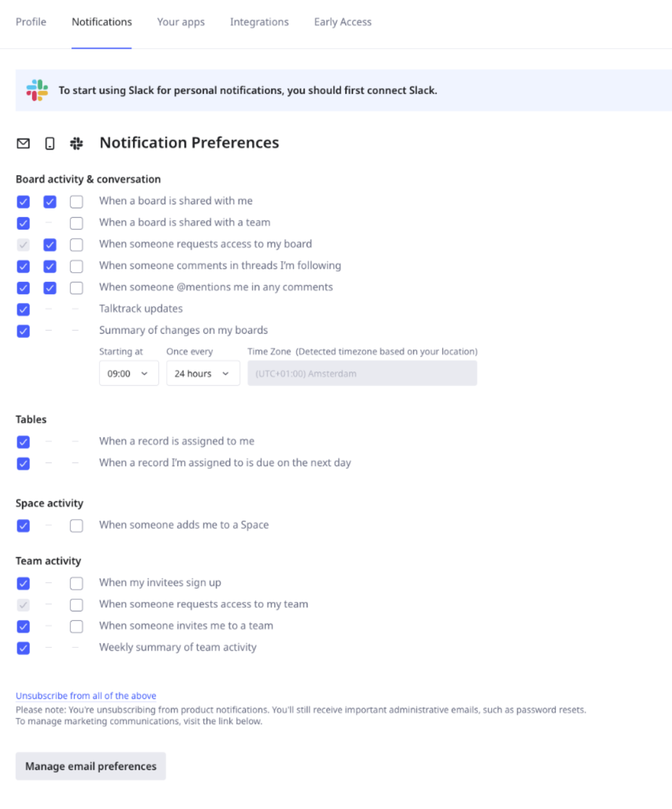Open the Starting at time dropdown
The height and width of the screenshot is (809, 672).
pos(128,373)
